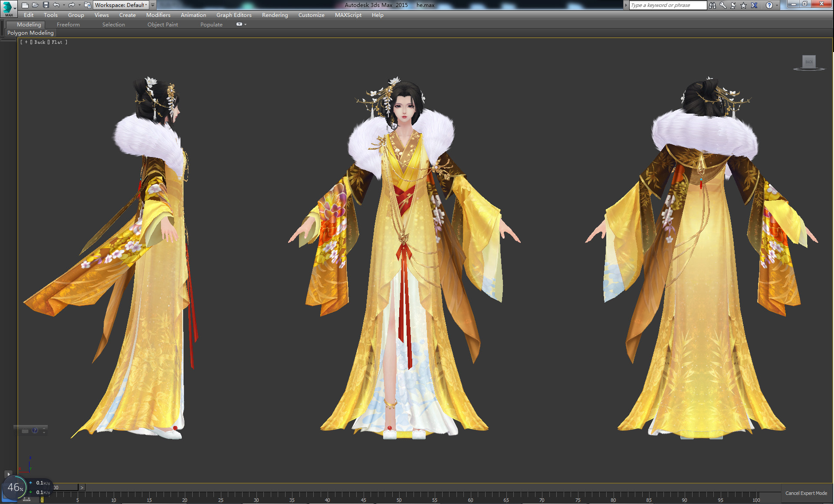Click the Redo arrow icon
Viewport: 834px width, 504px height.
point(72,5)
